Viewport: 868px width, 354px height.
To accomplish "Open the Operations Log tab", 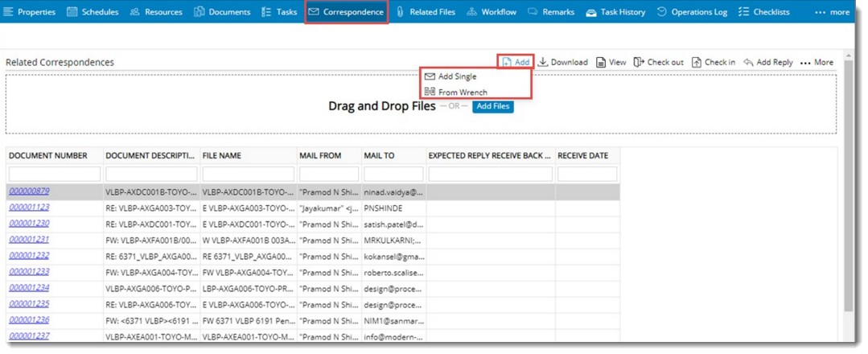I will tap(692, 12).
